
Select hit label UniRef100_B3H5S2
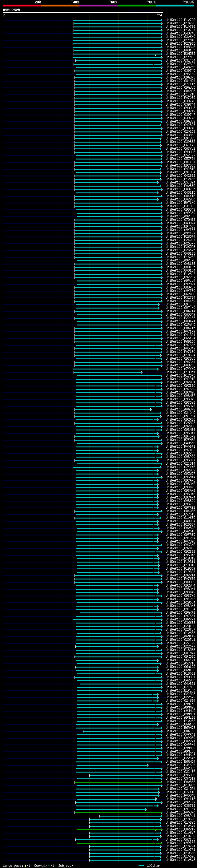(x=180, y=54)
